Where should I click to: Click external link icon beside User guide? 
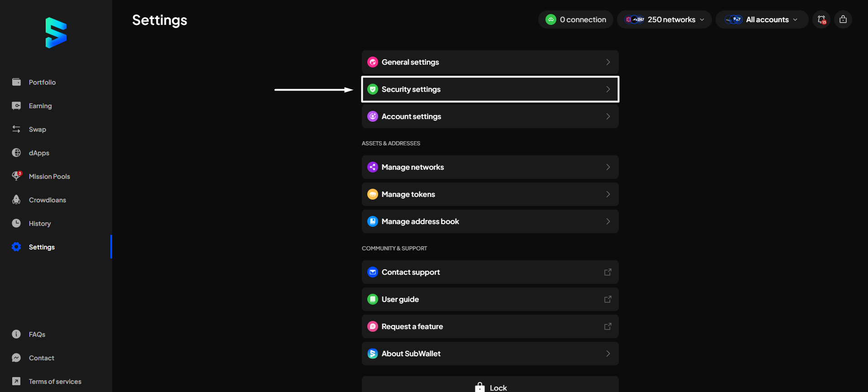click(x=607, y=299)
